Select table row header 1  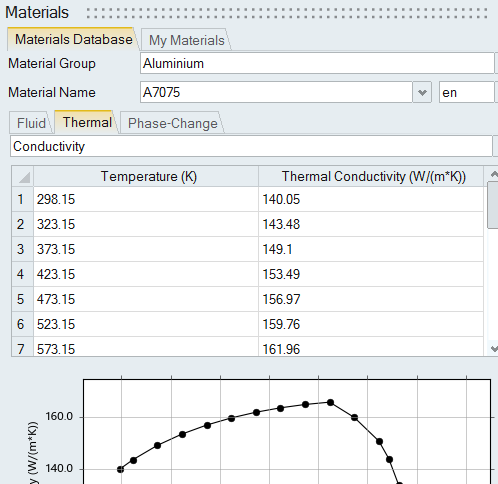(x=23, y=199)
